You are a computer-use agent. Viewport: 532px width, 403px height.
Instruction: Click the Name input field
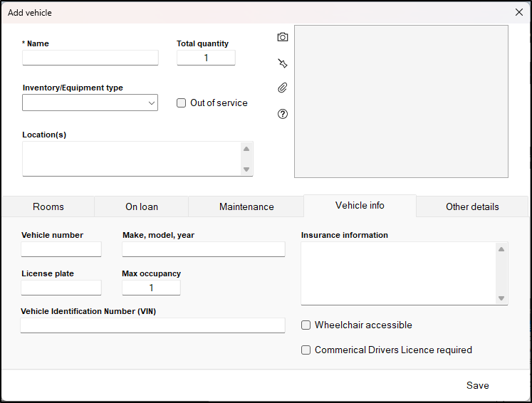[x=90, y=58]
